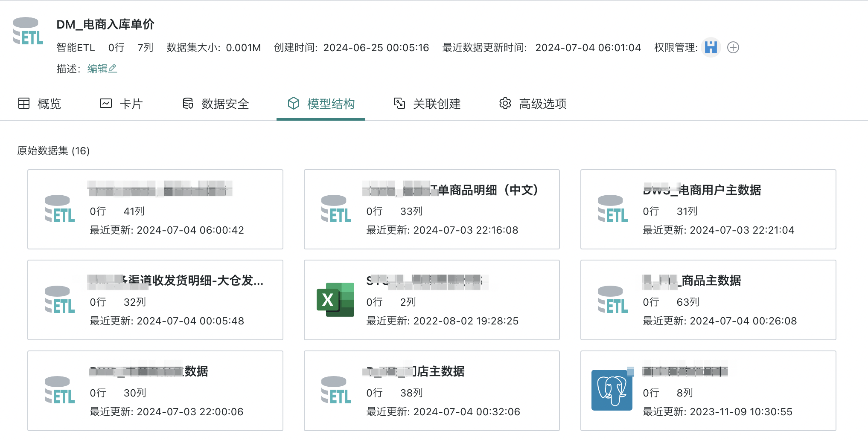The height and width of the screenshot is (440, 868).
Task: Click the PostgreSQL elephant icon on 8列 dataset
Action: point(612,390)
